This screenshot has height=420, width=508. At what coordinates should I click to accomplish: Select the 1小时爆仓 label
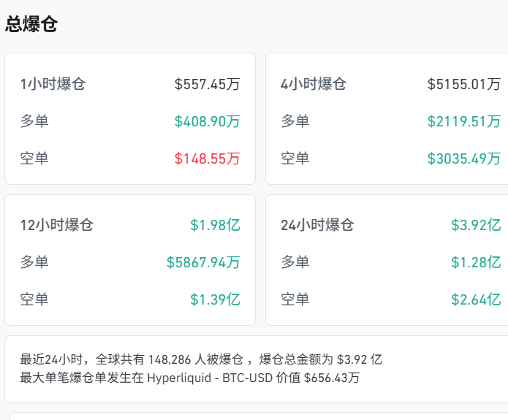[53, 84]
